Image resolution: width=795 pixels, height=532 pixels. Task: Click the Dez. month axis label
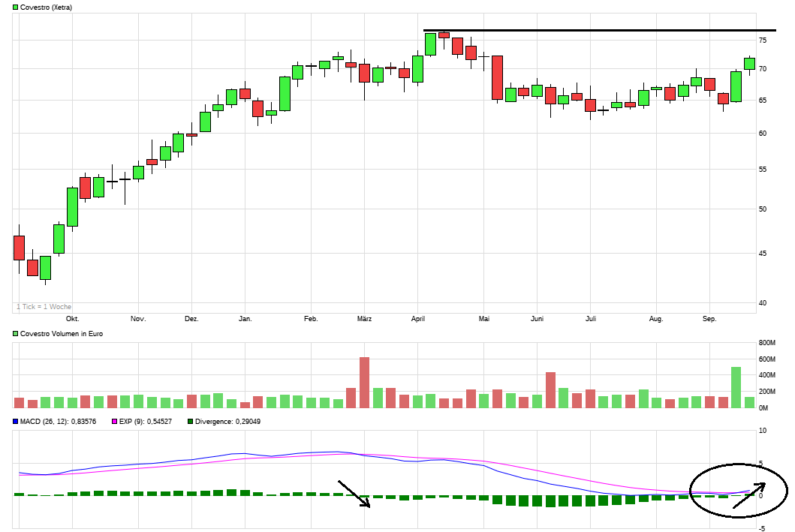pos(191,319)
